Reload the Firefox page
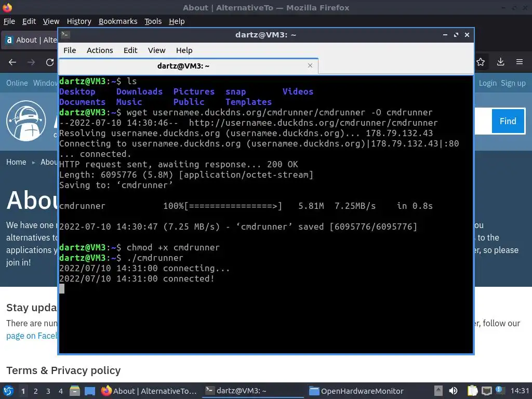The height and width of the screenshot is (399, 532). [x=50, y=62]
